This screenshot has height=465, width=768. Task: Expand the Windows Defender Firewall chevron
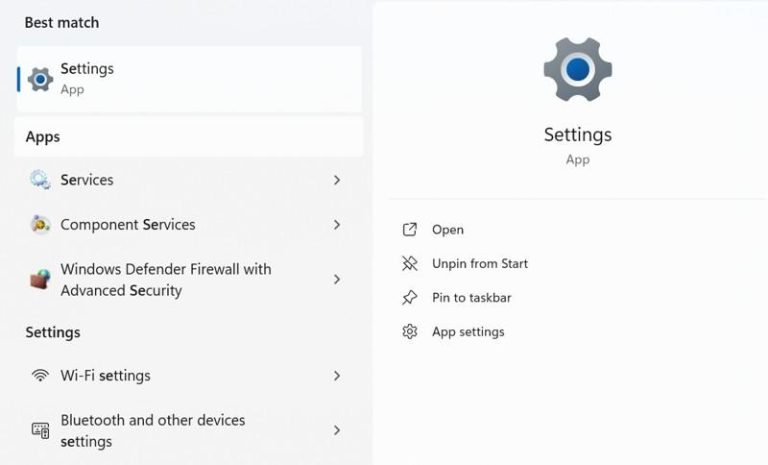point(337,280)
